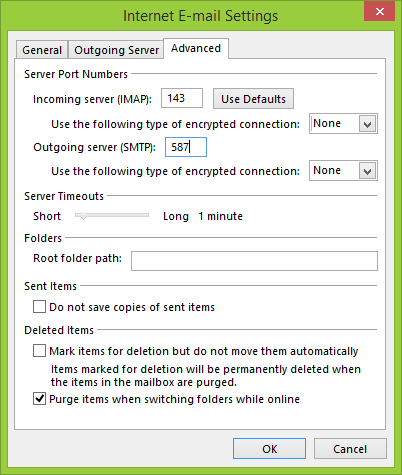The width and height of the screenshot is (402, 475).
Task: Click the Cancel button
Action: tap(350, 449)
